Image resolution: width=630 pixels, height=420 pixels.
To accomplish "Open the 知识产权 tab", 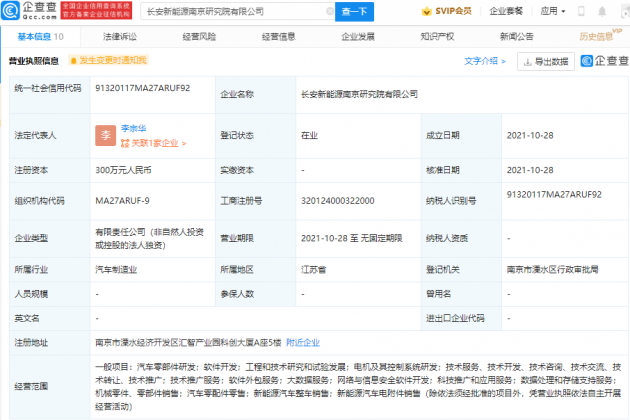I will (x=438, y=36).
